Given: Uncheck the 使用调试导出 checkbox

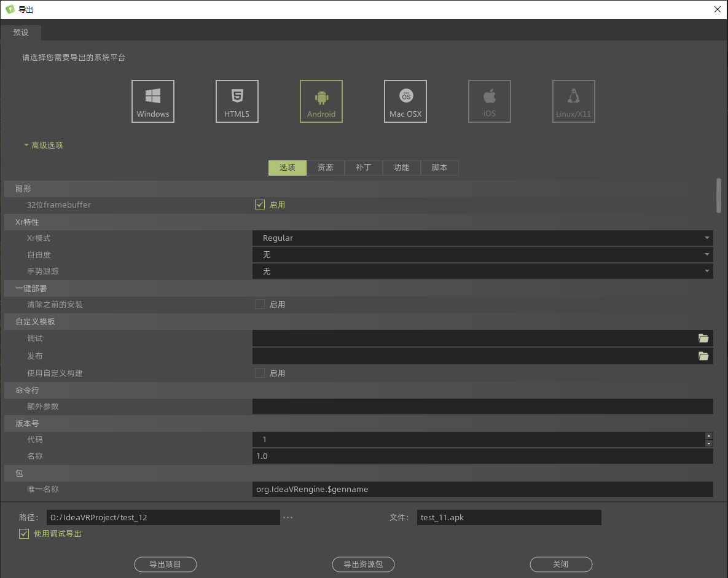Looking at the screenshot, I should point(24,534).
